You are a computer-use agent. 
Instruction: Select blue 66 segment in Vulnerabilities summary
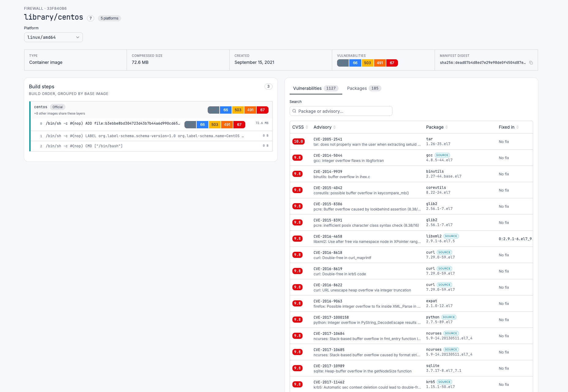coord(355,63)
